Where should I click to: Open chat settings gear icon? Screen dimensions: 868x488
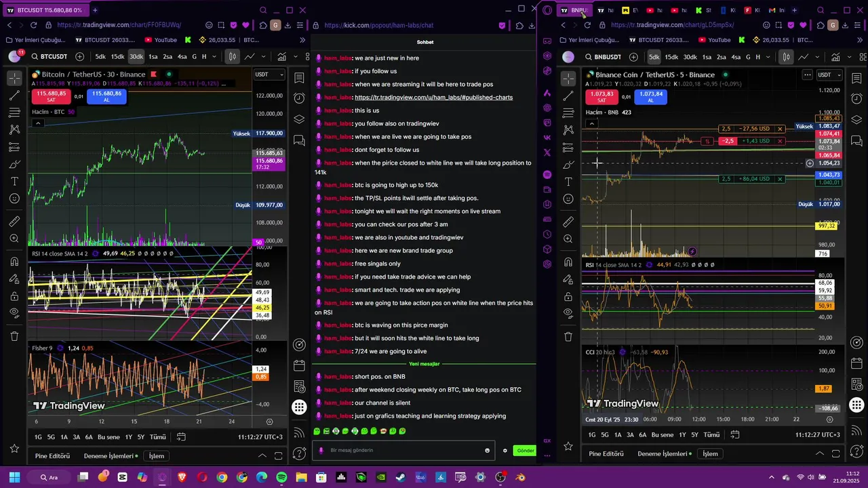[505, 451]
